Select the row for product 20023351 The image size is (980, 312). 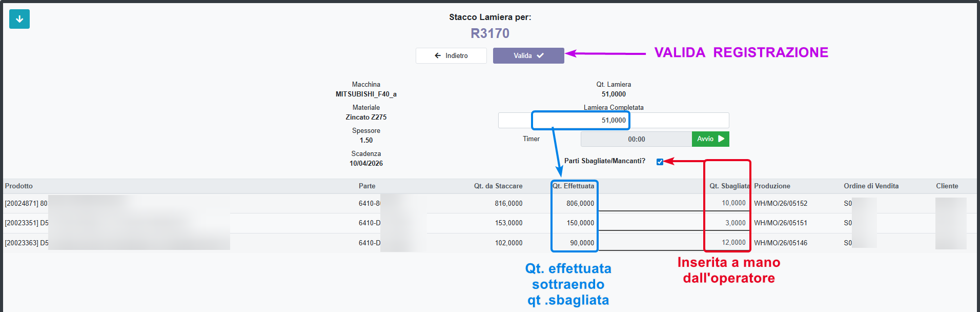point(26,223)
